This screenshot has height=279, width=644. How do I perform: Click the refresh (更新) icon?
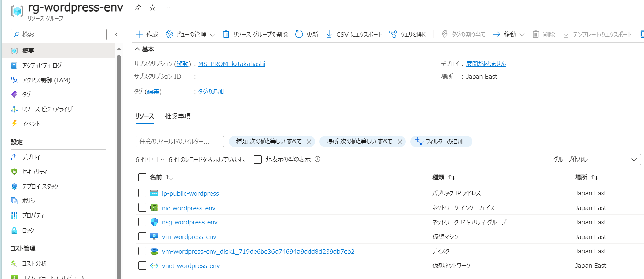pos(299,34)
